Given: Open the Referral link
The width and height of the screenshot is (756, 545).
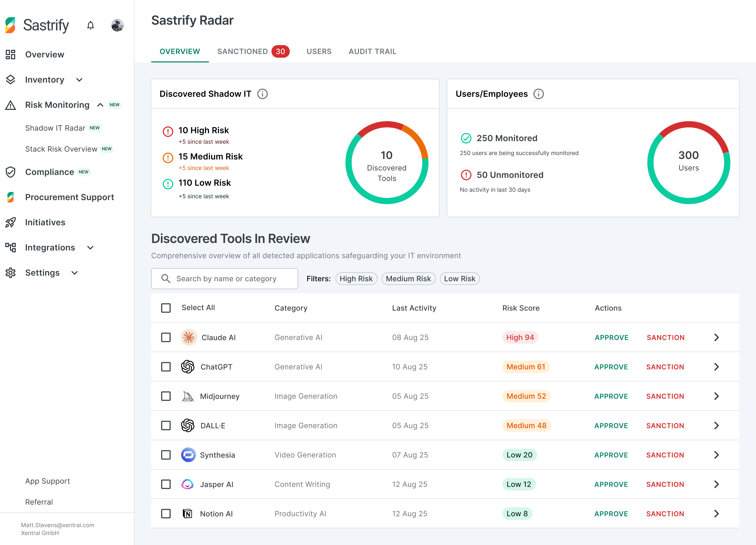Looking at the screenshot, I should 39,502.
